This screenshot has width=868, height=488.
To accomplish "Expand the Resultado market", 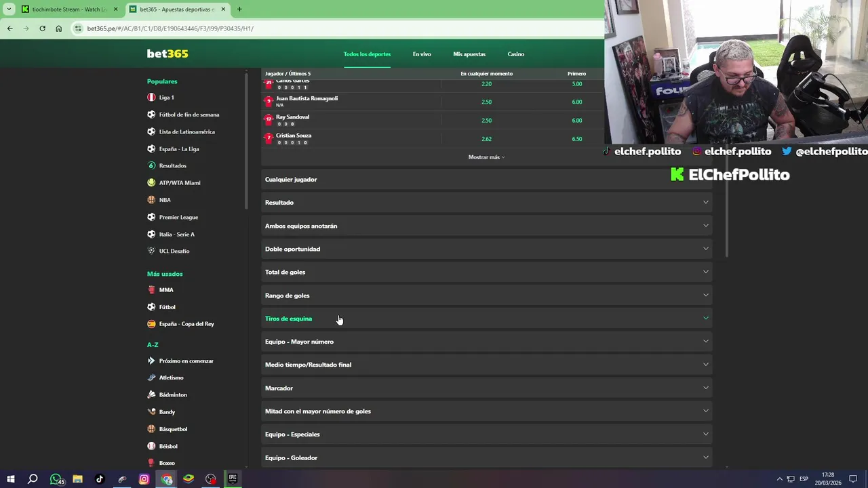I will pyautogui.click(x=486, y=203).
